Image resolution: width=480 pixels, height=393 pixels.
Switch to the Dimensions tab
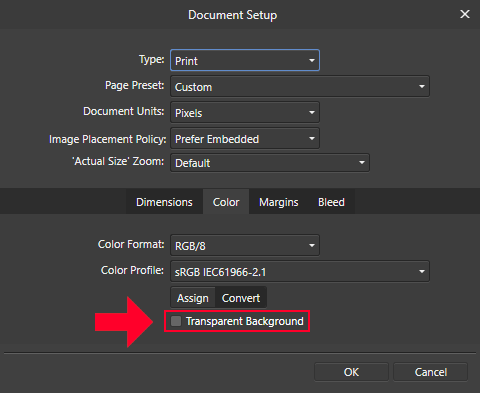click(x=164, y=202)
